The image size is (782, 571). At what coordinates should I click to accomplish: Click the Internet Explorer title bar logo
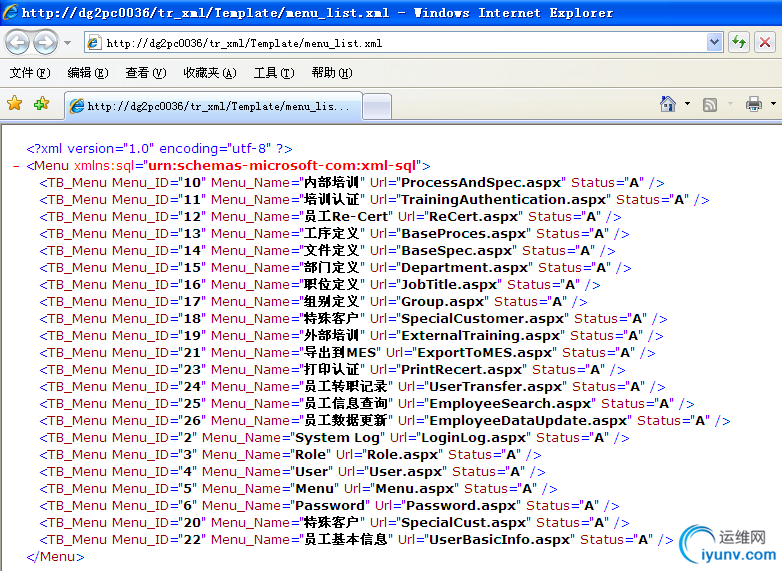point(10,12)
